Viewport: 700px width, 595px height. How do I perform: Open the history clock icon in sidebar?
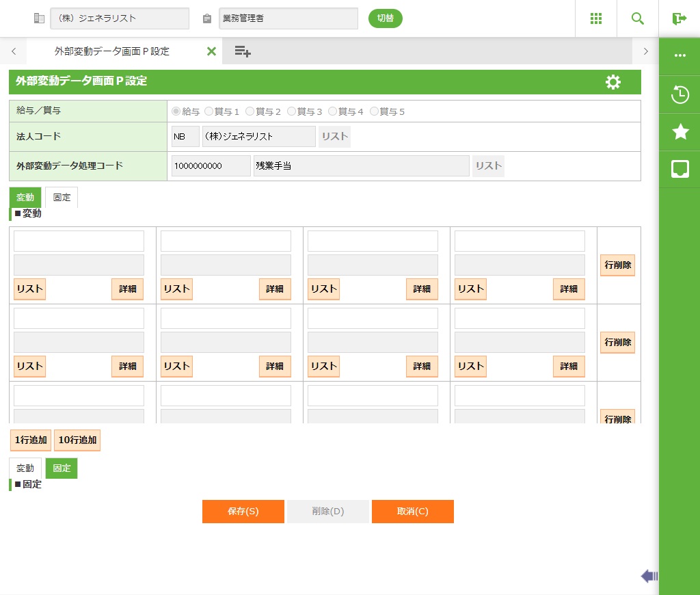tap(680, 94)
